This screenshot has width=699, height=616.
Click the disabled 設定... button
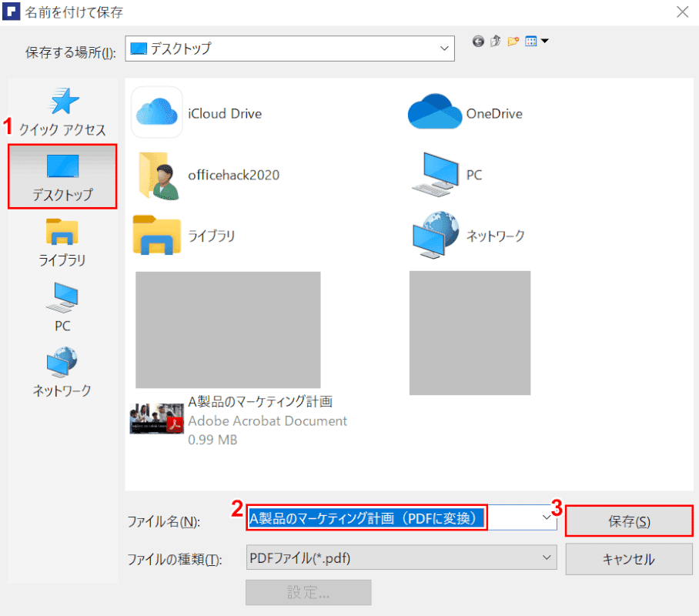pyautogui.click(x=309, y=592)
